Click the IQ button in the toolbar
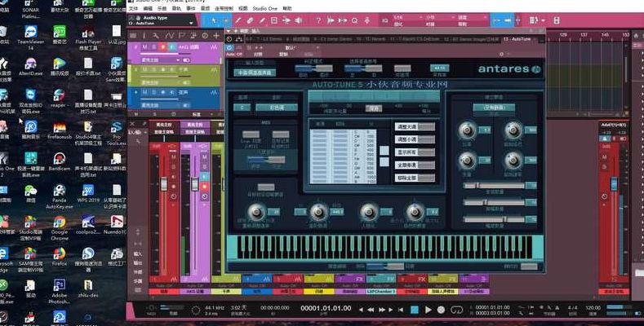This screenshot has height=326, width=644. (x=384, y=20)
